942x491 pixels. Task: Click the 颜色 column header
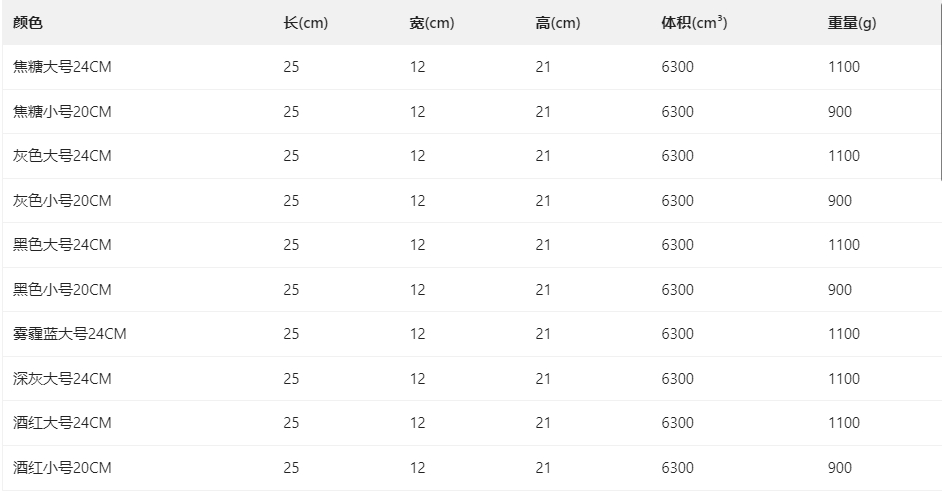28,23
